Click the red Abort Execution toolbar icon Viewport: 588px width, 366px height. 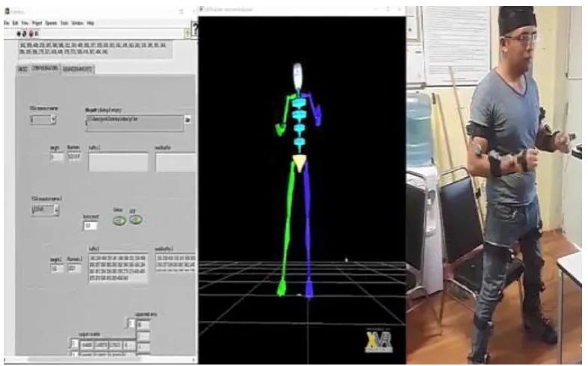pos(31,34)
